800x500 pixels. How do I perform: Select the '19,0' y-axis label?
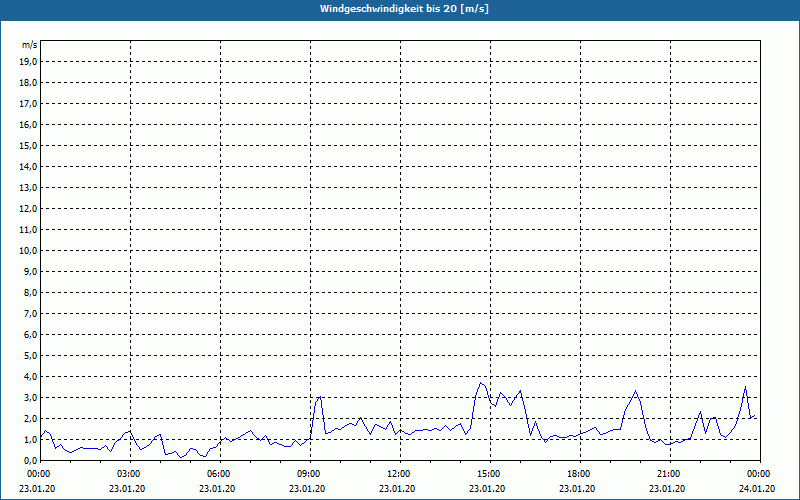[x=28, y=62]
